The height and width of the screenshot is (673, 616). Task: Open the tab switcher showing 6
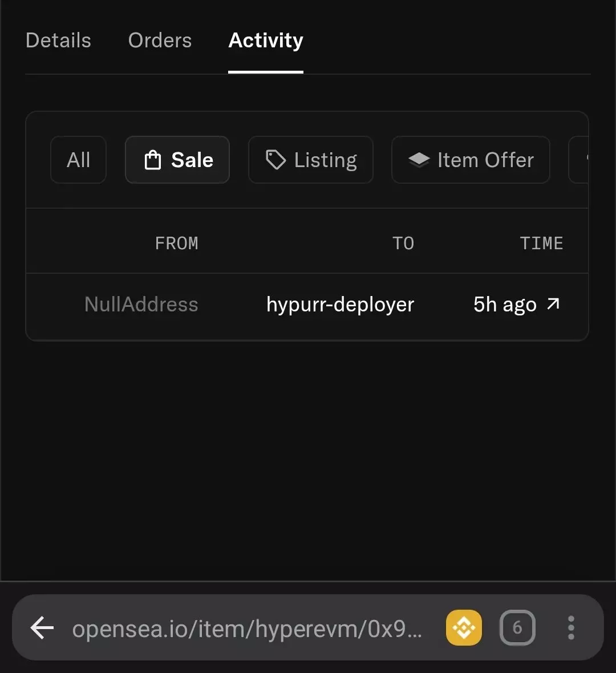click(517, 628)
